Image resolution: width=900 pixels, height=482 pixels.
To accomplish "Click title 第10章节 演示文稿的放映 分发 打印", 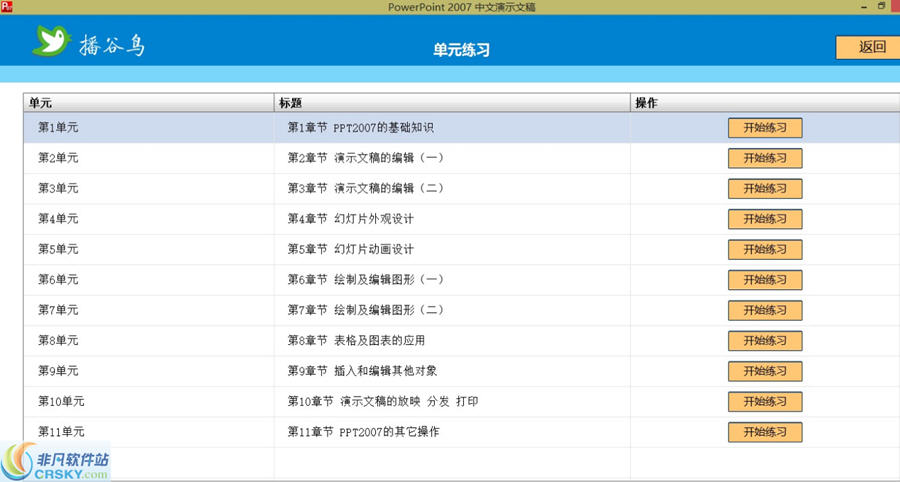I will tap(383, 401).
